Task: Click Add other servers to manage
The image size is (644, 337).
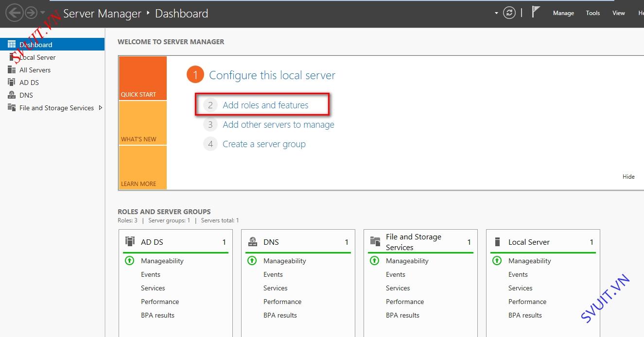Action: pyautogui.click(x=278, y=125)
